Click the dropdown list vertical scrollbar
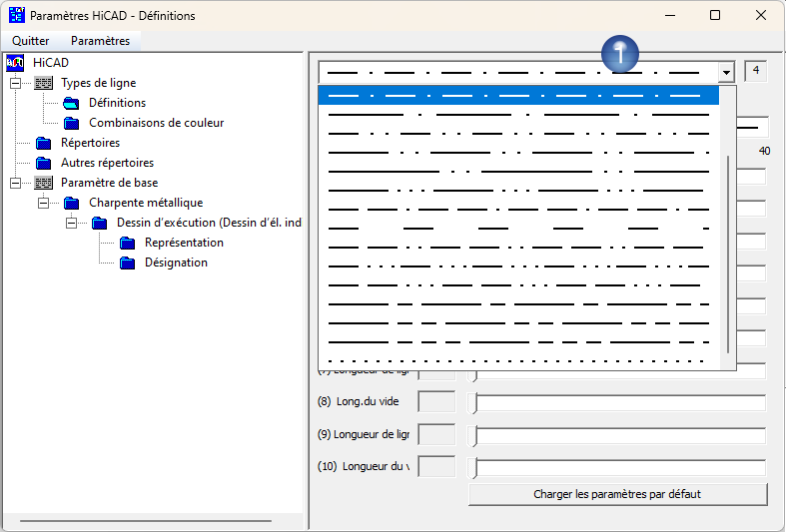The height and width of the screenshot is (532, 786). (x=728, y=250)
